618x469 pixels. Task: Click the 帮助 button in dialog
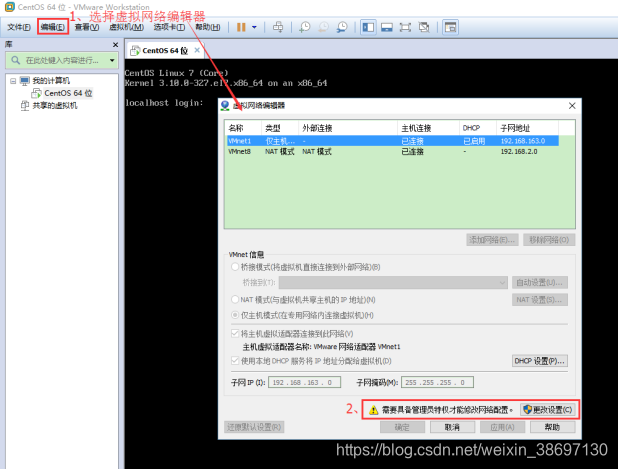click(553, 427)
